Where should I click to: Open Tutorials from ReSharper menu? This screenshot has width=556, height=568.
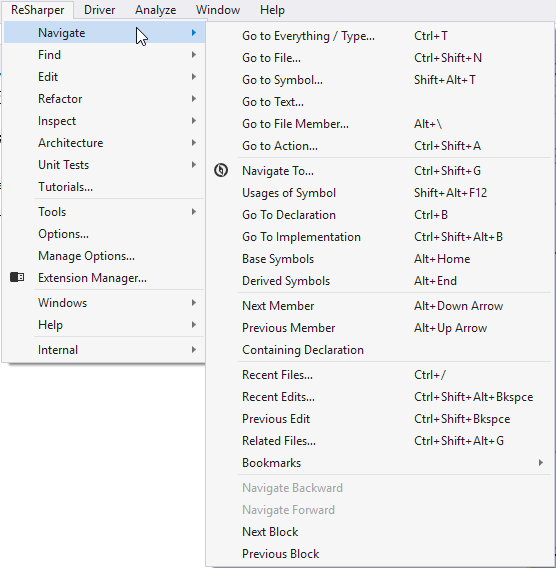tap(104, 187)
